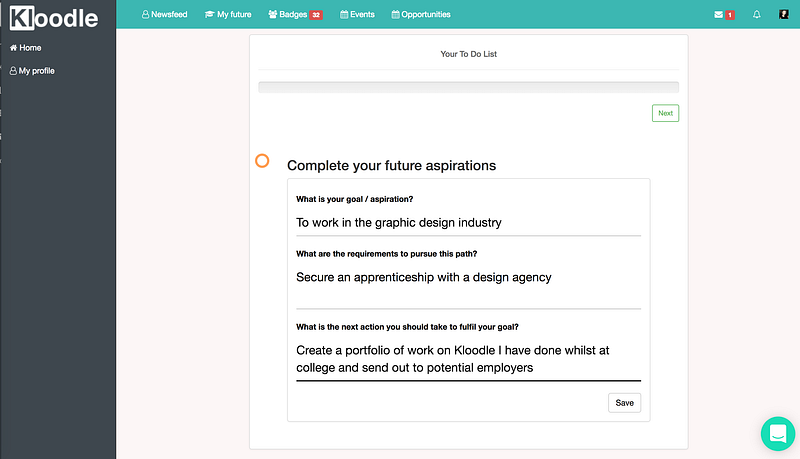Open the mail messages envelope icon
The width and height of the screenshot is (800, 459).
(x=718, y=15)
